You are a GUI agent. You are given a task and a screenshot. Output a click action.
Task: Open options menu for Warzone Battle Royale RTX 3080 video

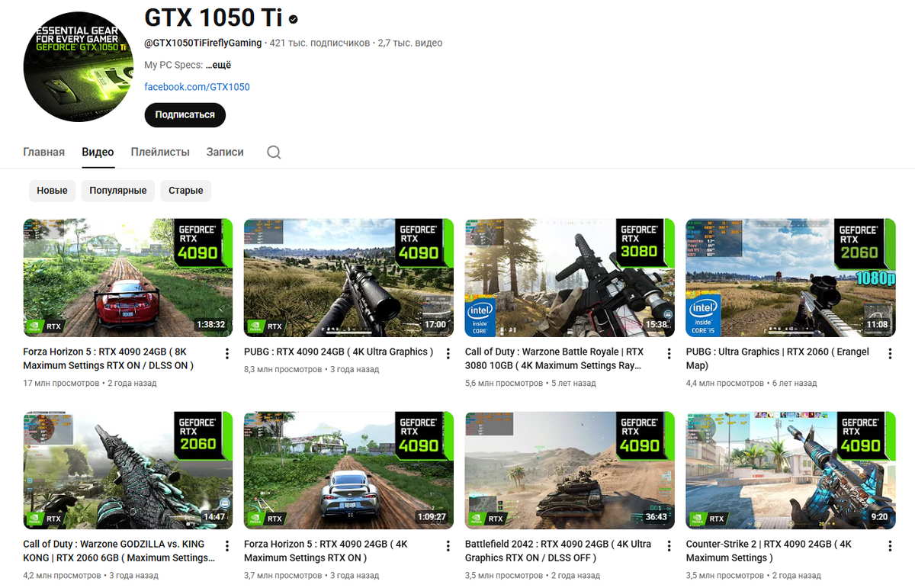[669, 354]
